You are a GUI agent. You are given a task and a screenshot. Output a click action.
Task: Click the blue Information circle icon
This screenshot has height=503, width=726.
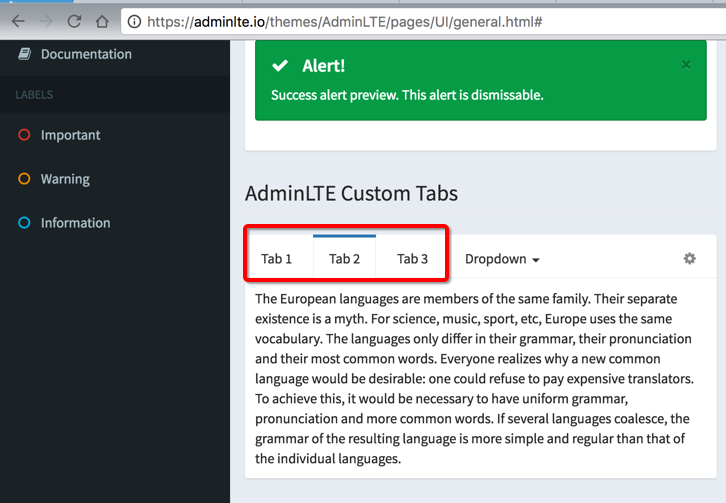24,223
